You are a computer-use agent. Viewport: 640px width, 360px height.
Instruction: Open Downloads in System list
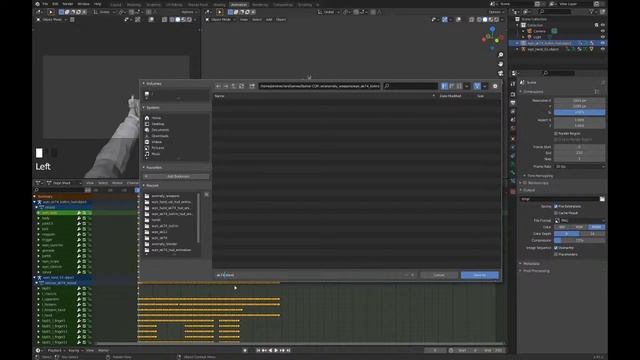click(x=160, y=136)
